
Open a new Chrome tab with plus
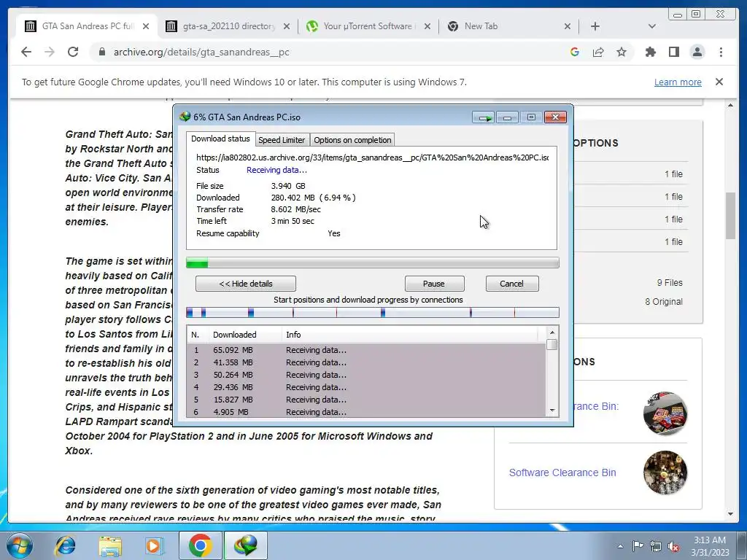[595, 26]
